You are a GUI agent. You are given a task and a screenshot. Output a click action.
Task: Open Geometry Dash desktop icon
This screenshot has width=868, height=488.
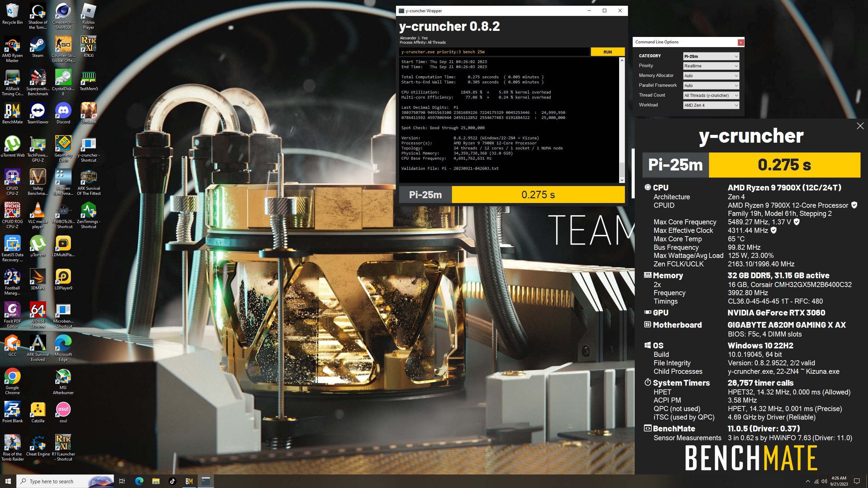click(x=63, y=149)
